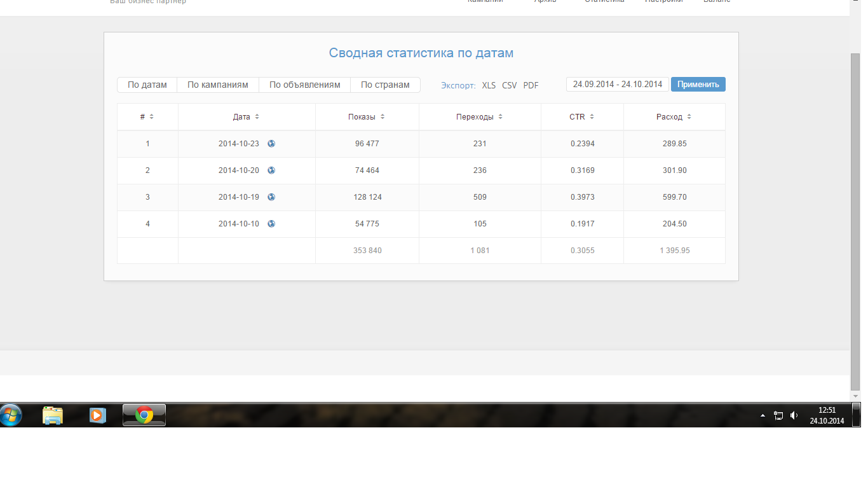Viewport: 868px width, 491px height.
Task: Show hidden tray icons arrow
Action: pyautogui.click(x=763, y=415)
